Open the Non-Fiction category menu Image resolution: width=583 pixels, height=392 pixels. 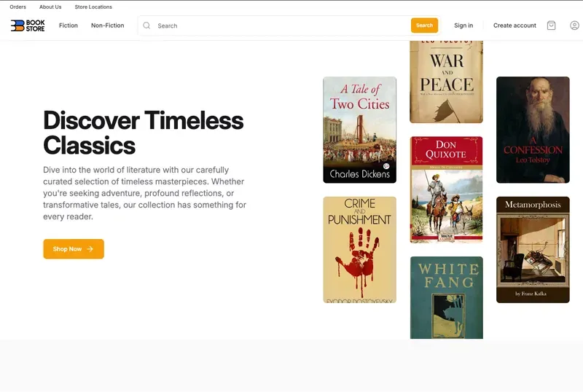point(107,26)
